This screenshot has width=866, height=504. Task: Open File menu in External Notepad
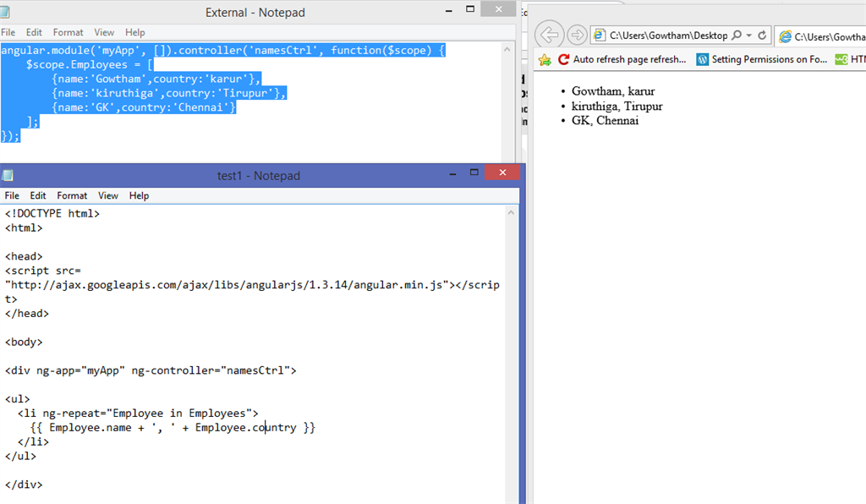pos(8,33)
